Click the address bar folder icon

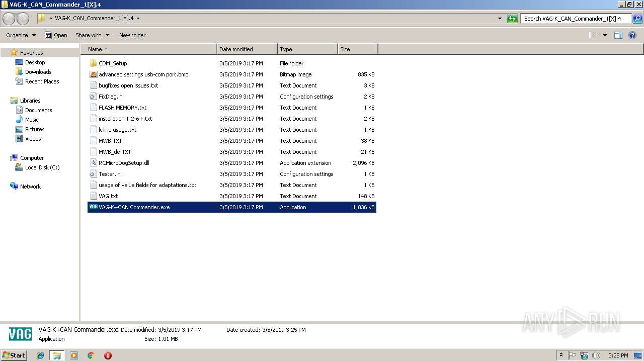(x=41, y=19)
